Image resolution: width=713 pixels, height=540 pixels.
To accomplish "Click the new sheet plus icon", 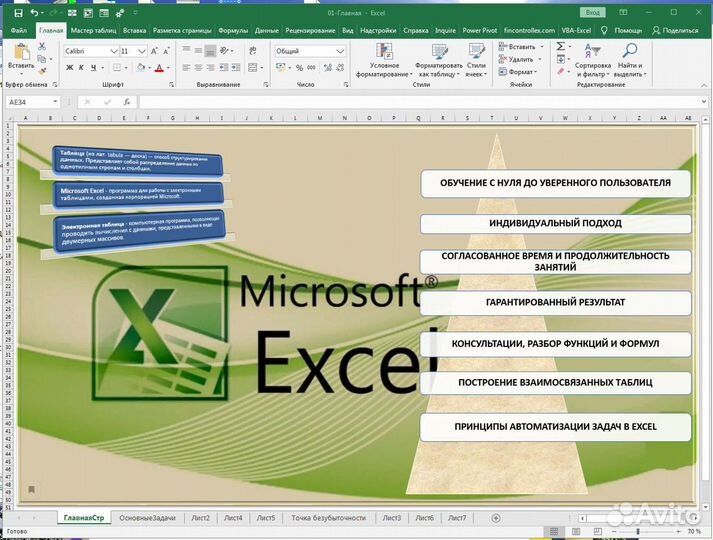I will pyautogui.click(x=496, y=518).
